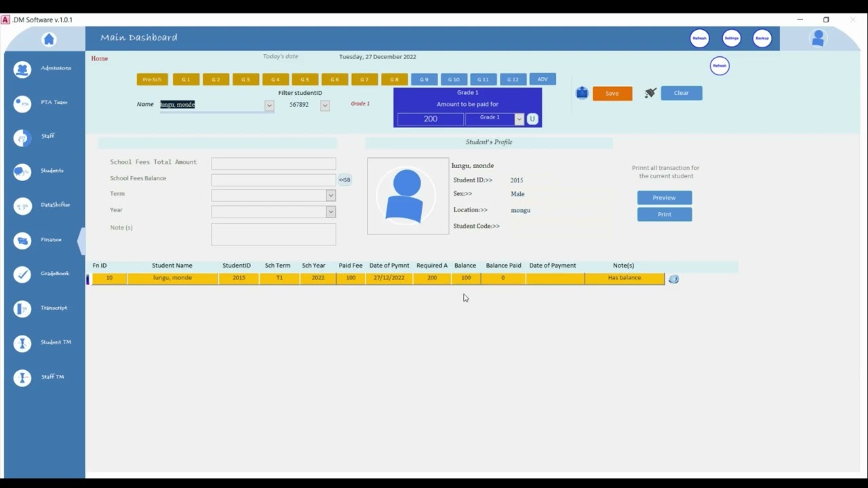
Task: Expand the Year dropdown
Action: point(331,211)
